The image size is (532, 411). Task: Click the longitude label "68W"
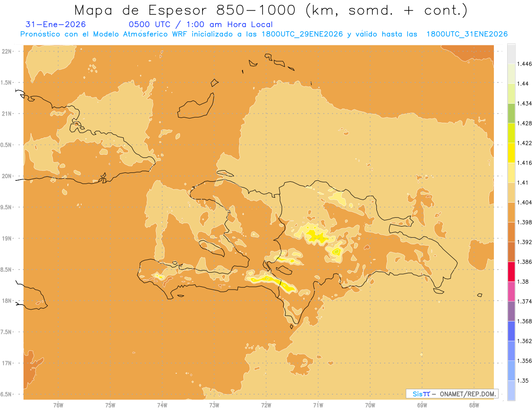pos(474,405)
